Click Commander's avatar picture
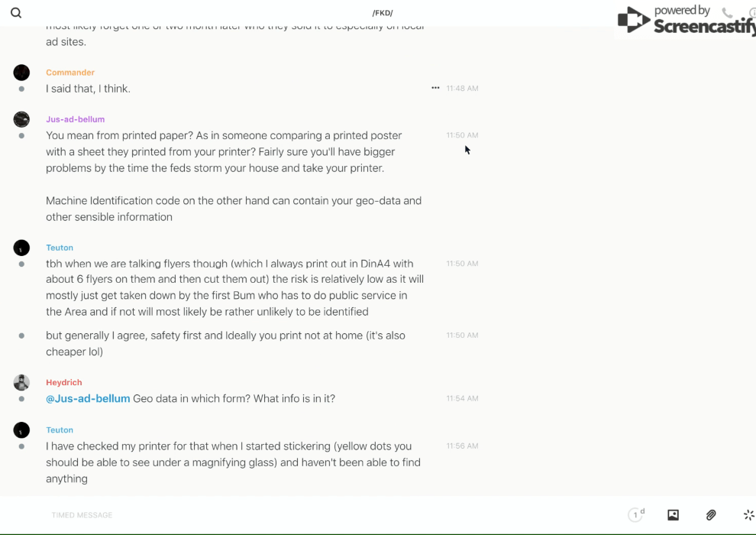The width and height of the screenshot is (756, 535). (x=21, y=73)
